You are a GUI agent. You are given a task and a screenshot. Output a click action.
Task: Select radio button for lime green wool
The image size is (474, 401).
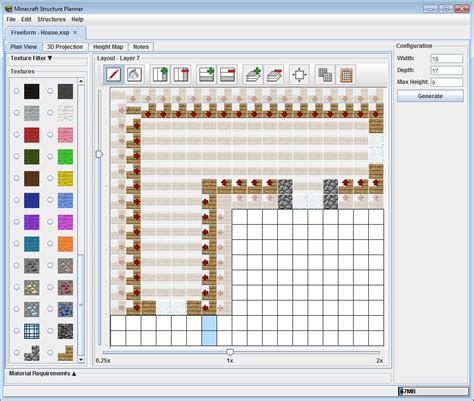tap(50, 156)
